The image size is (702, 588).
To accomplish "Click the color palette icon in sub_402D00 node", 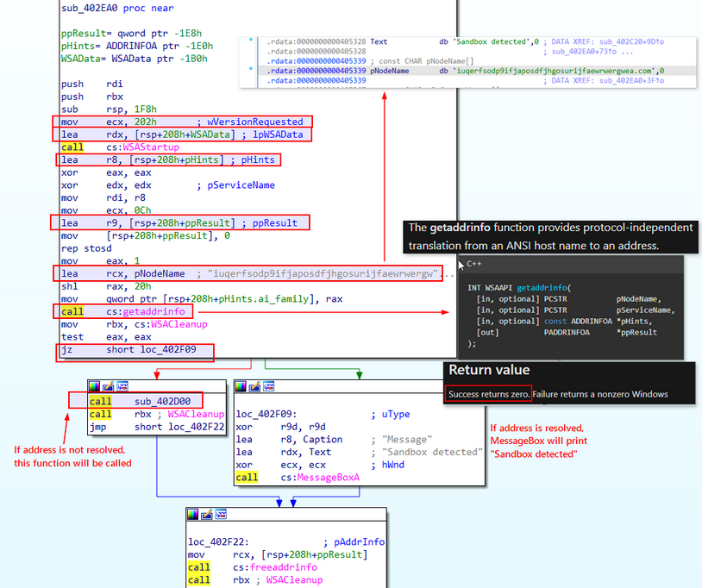I will (x=95, y=386).
